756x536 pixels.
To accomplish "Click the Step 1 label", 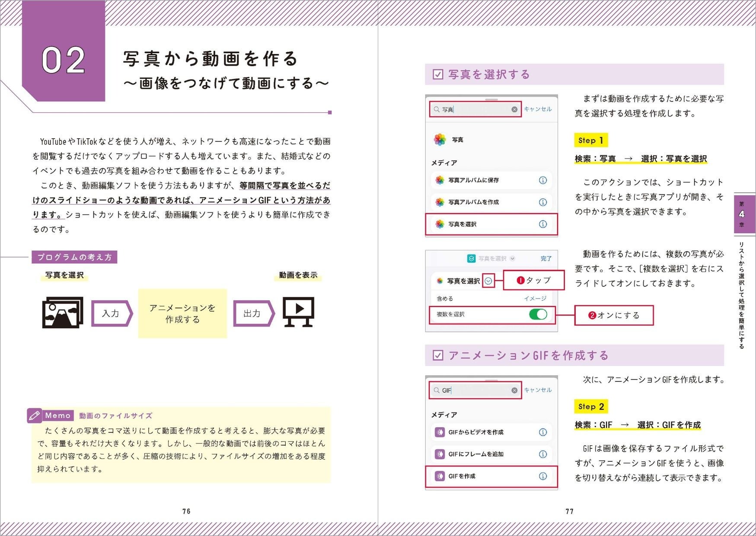I will pos(591,140).
